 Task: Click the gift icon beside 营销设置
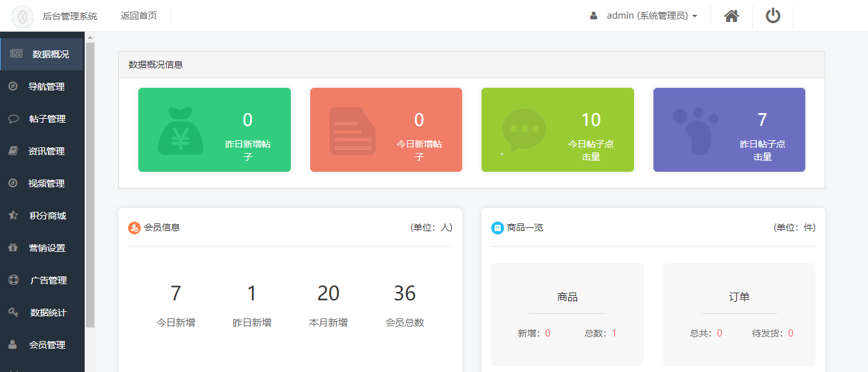point(13,248)
